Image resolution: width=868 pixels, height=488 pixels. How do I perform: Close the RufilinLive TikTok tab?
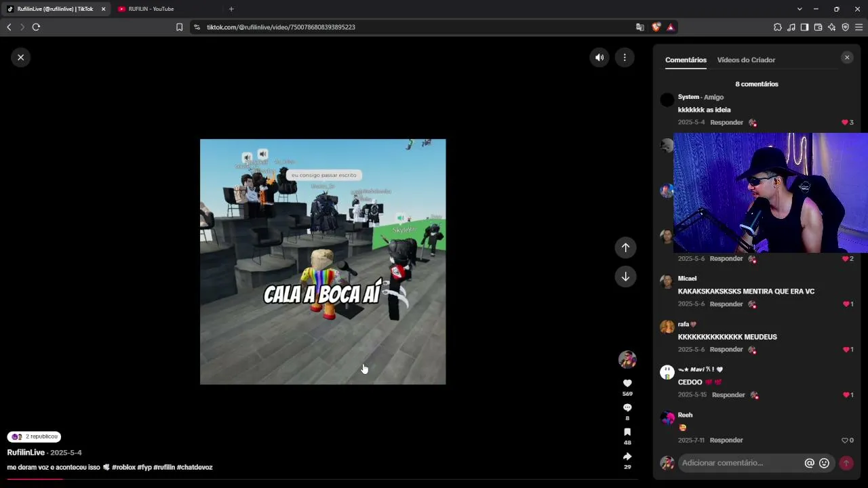point(104,9)
